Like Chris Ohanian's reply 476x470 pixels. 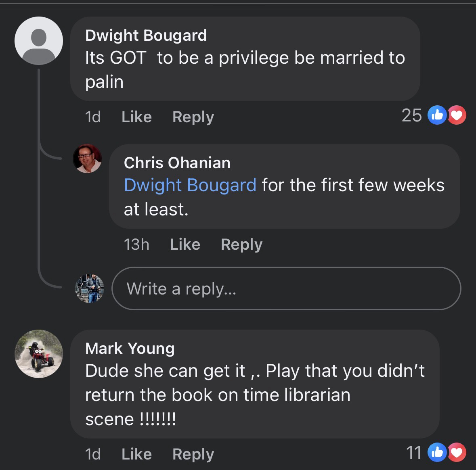[x=185, y=244]
